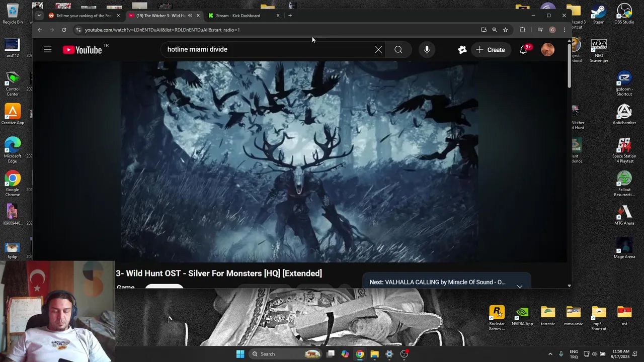
Task: Select Steam desktop icon
Action: [599, 14]
